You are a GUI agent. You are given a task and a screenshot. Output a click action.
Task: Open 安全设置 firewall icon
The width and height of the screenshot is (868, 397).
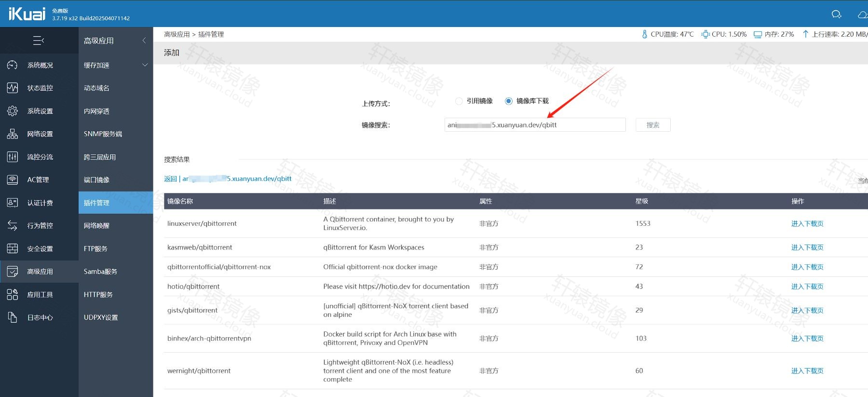(x=13, y=248)
